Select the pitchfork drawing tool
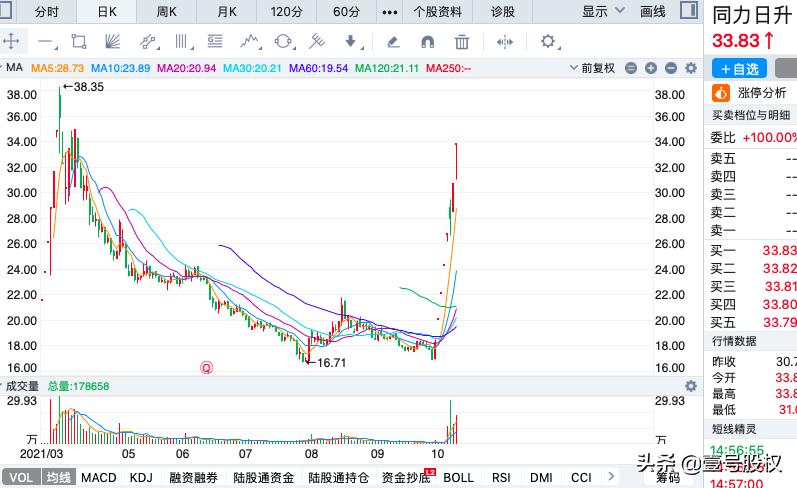The height and width of the screenshot is (488, 797). 317,41
